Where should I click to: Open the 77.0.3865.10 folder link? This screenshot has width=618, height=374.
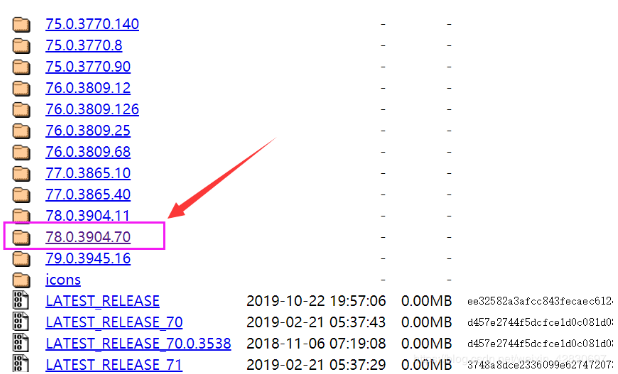click(x=88, y=173)
